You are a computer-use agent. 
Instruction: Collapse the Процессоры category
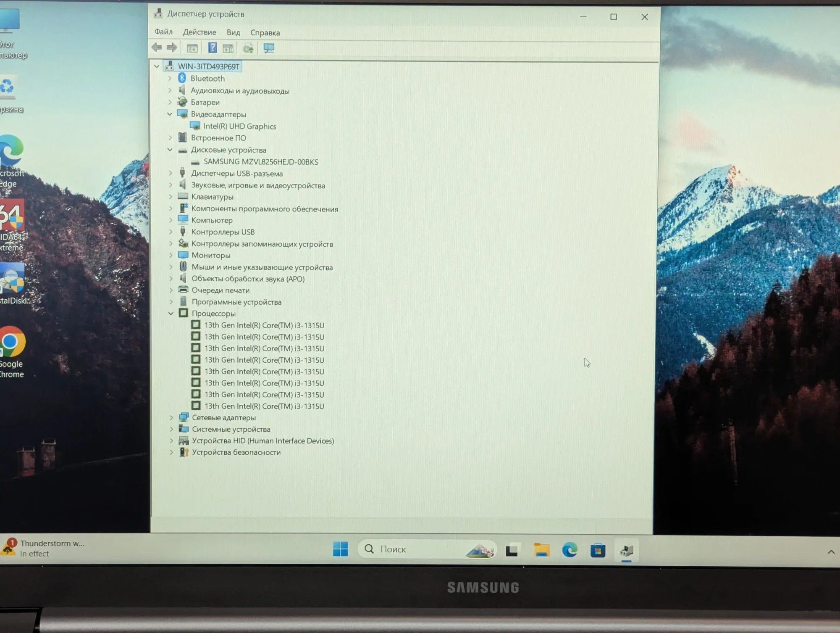pyautogui.click(x=171, y=313)
